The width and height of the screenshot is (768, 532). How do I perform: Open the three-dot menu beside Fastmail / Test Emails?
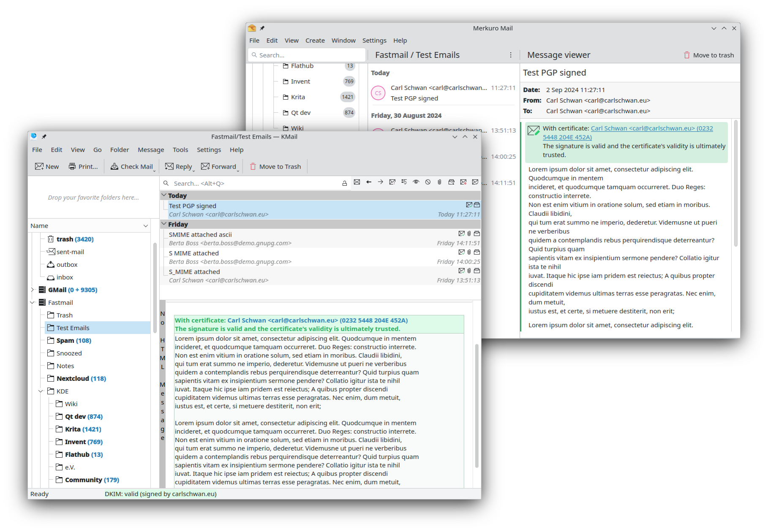pyautogui.click(x=511, y=55)
